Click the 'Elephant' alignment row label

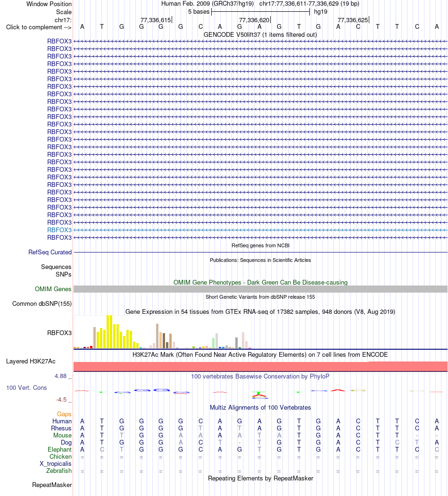(x=60, y=449)
